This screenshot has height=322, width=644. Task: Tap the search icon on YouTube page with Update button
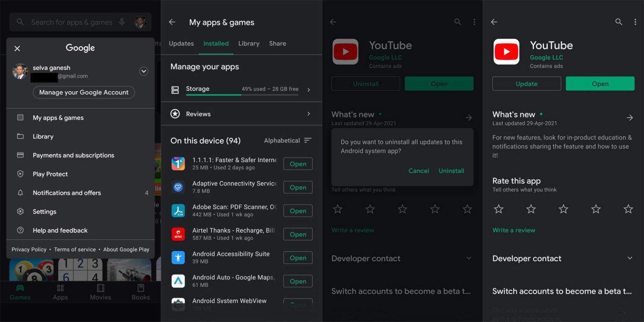pyautogui.click(x=618, y=22)
